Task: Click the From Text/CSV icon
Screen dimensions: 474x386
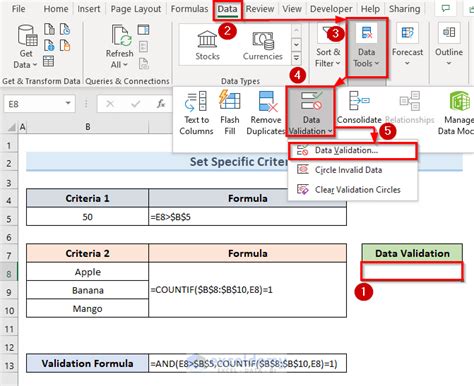Action: pyautogui.click(x=49, y=29)
